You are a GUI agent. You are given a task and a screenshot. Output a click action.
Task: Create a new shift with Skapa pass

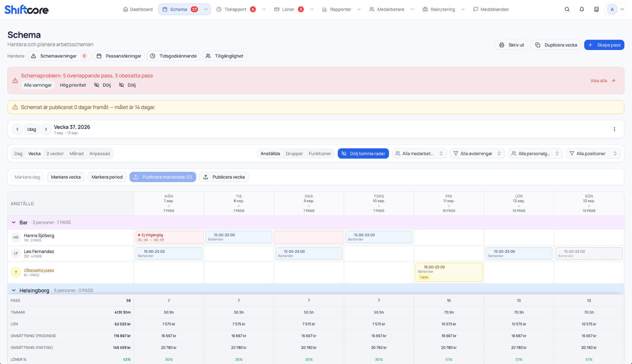604,45
